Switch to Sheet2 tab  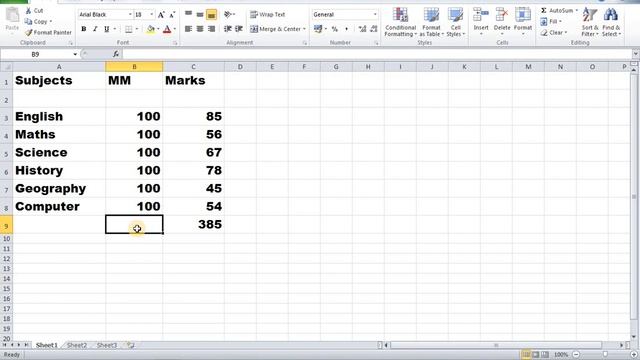pos(77,345)
